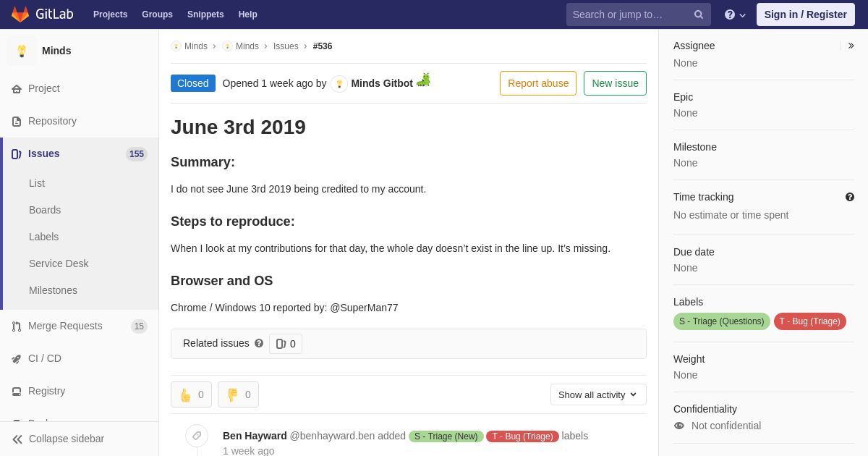Click the Related issues help icon

point(259,343)
